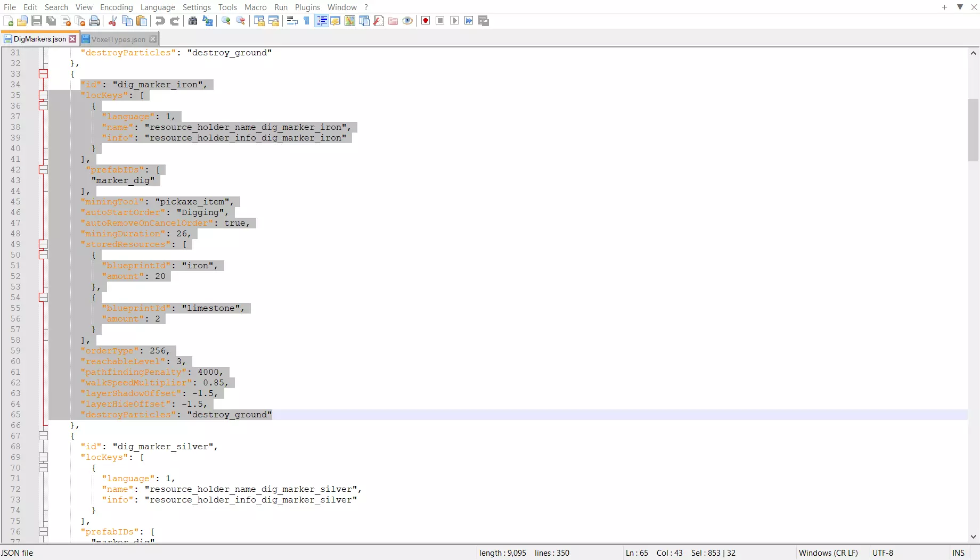Click the Print toolbar icon
Image resolution: width=980 pixels, height=560 pixels.
click(x=94, y=21)
